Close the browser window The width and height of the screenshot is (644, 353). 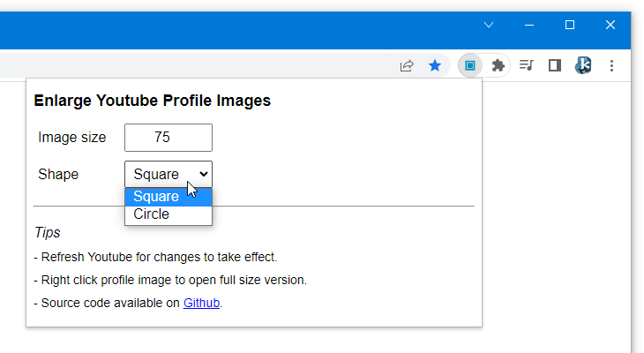coord(610,25)
